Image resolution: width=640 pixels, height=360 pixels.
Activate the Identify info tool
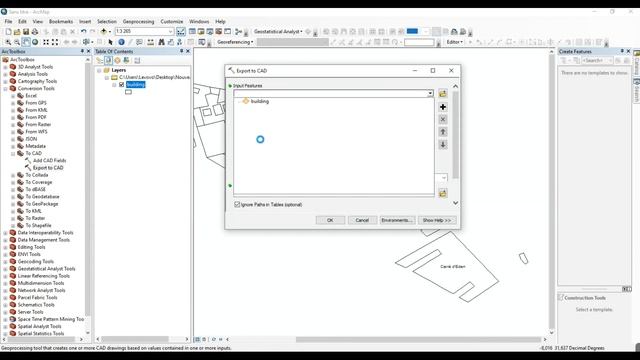tap(121, 42)
